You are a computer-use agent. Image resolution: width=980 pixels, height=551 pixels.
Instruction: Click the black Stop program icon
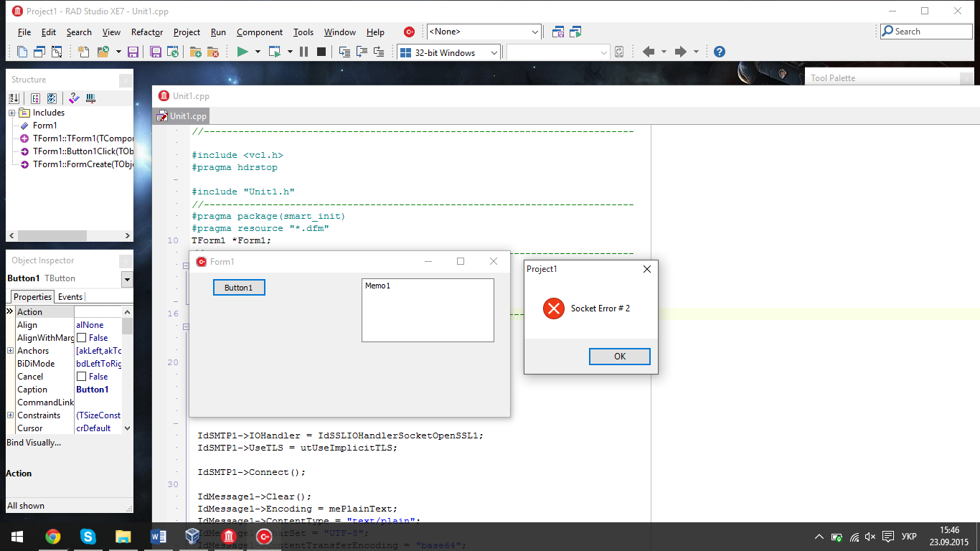[321, 52]
